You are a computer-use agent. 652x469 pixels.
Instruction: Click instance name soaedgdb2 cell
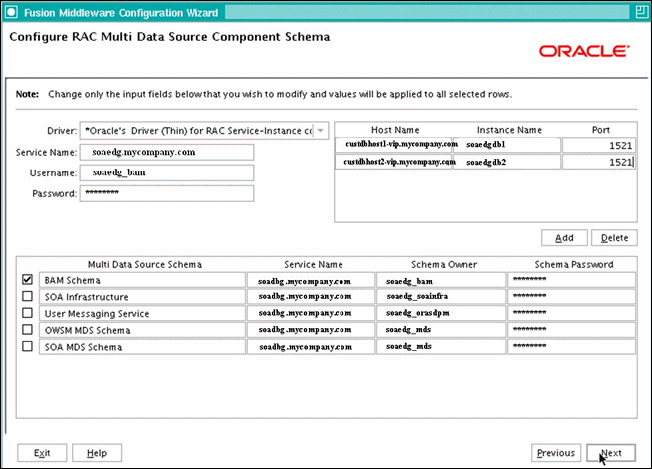[506, 162]
